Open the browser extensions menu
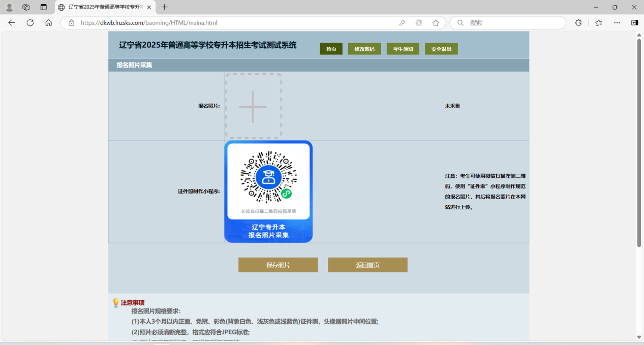Image resolution: width=644 pixels, height=345 pixels. pyautogui.click(x=578, y=23)
